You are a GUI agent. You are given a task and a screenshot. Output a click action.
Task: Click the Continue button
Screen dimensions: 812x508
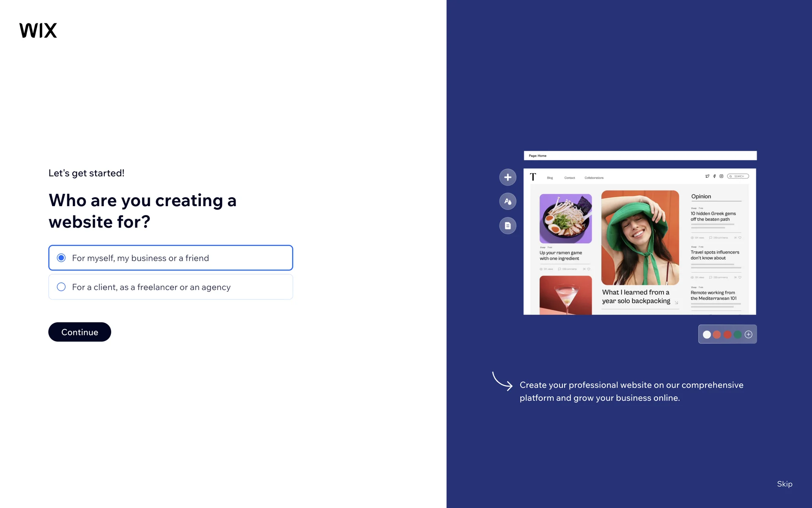[x=80, y=332]
